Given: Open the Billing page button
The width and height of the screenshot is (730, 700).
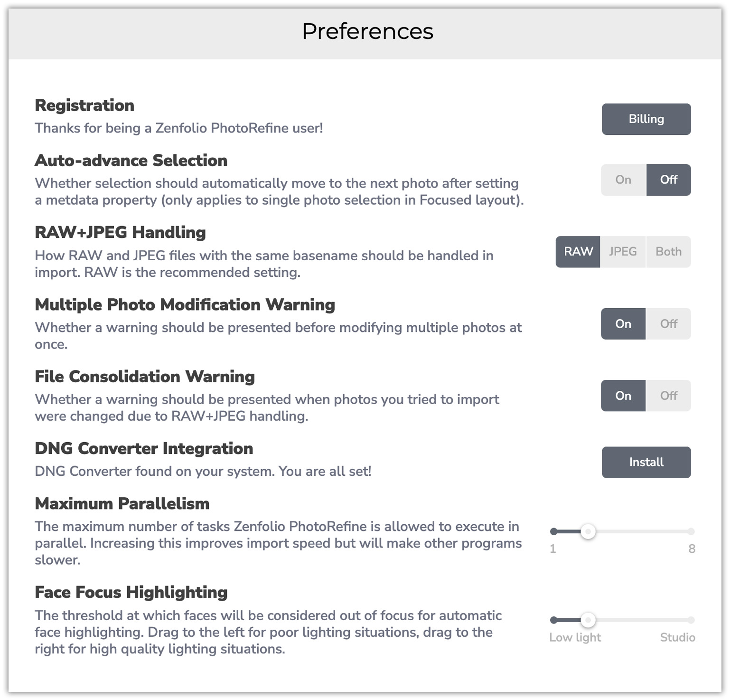Looking at the screenshot, I should (646, 119).
